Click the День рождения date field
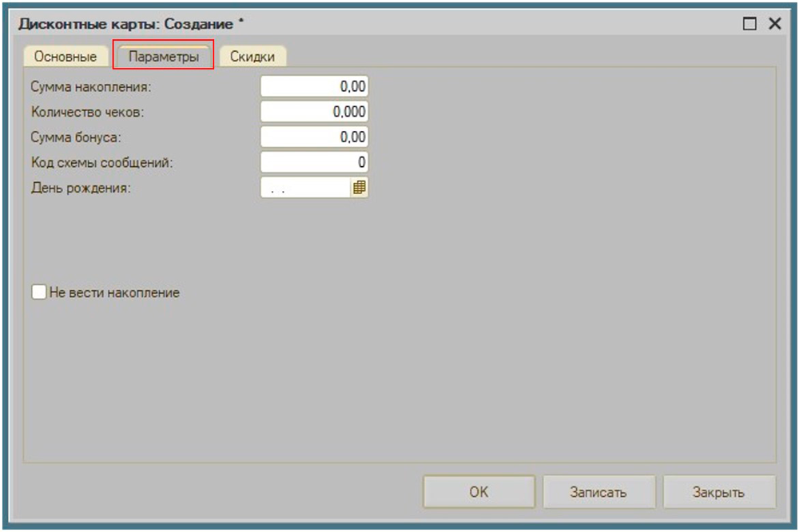Image resolution: width=799 pixels, height=532 pixels. [x=305, y=188]
